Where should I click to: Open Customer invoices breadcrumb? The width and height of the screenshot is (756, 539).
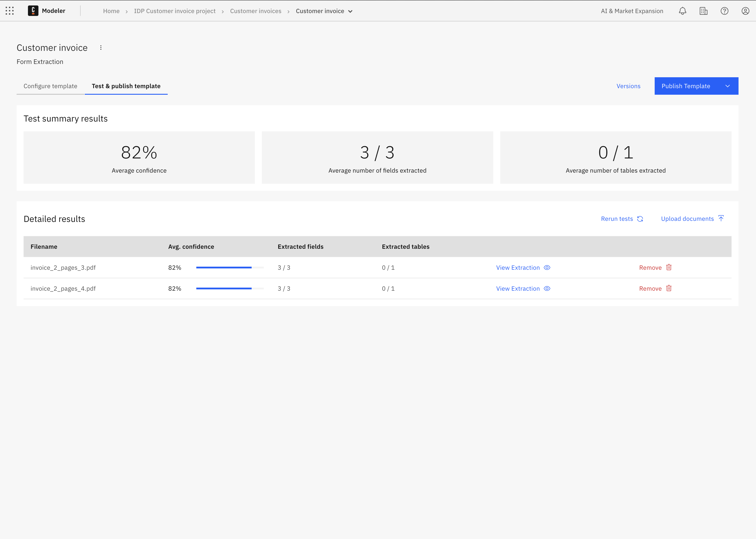[x=256, y=11]
